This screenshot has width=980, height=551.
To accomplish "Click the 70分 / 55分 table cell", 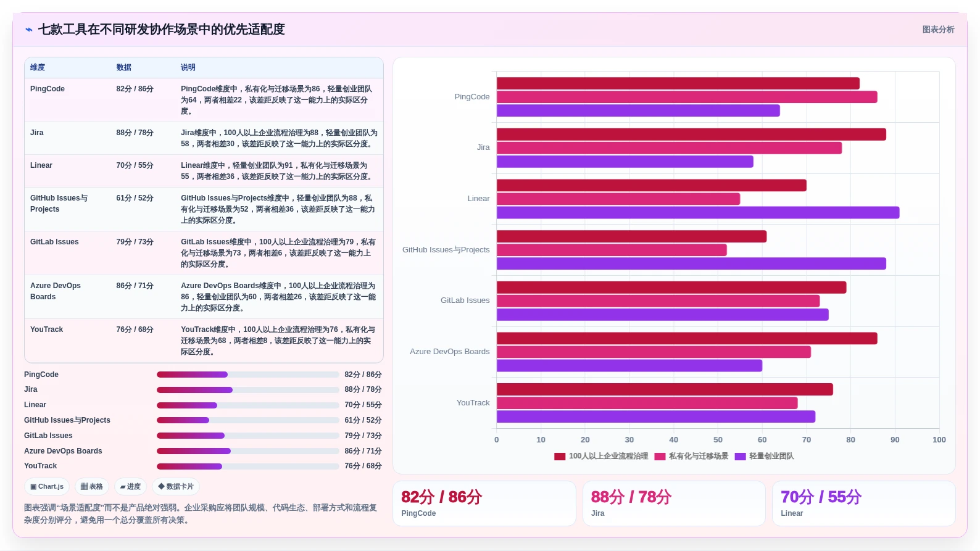I will (135, 165).
